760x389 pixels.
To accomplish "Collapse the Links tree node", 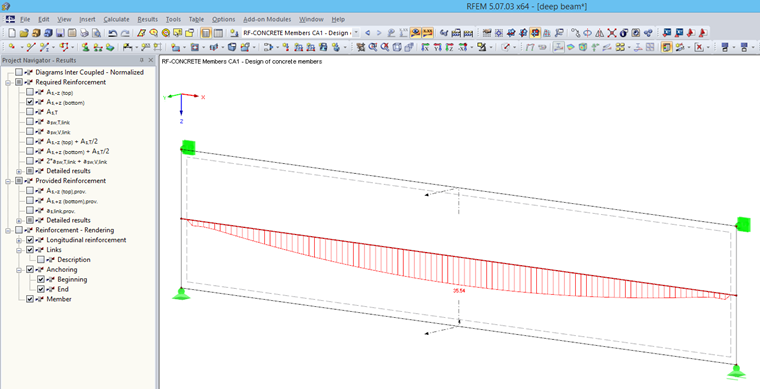I will (19, 250).
